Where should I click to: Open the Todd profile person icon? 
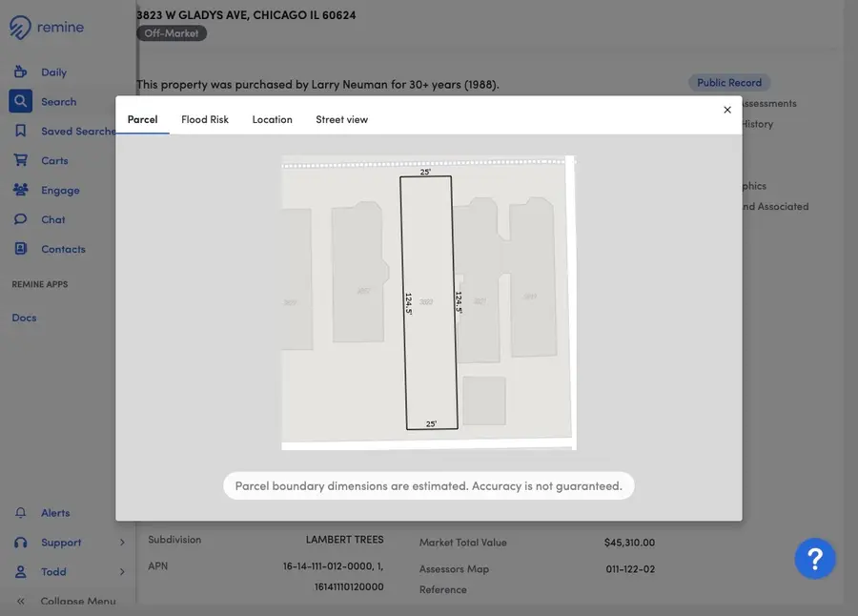21,570
